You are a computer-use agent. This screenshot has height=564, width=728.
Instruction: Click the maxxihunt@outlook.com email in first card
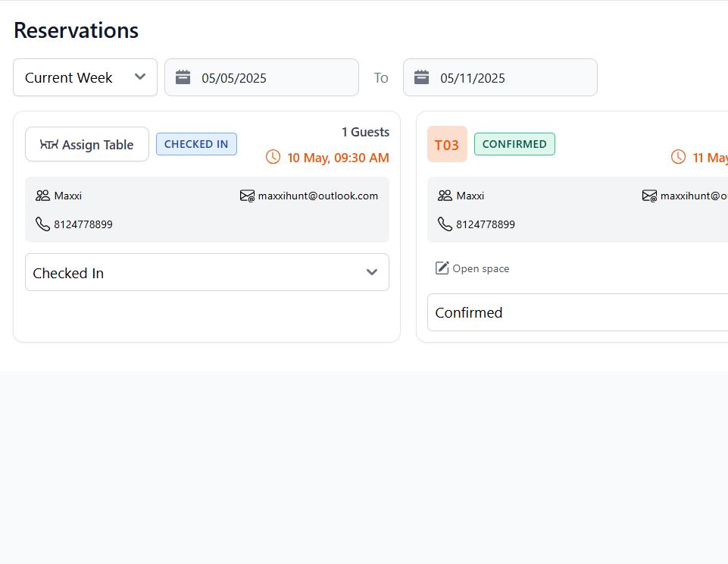(x=317, y=196)
